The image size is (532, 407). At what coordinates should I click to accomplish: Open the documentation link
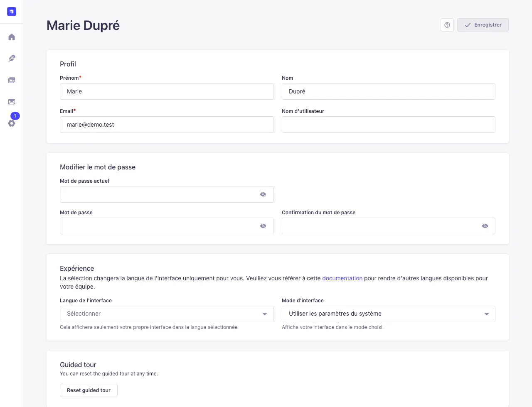pyautogui.click(x=342, y=278)
